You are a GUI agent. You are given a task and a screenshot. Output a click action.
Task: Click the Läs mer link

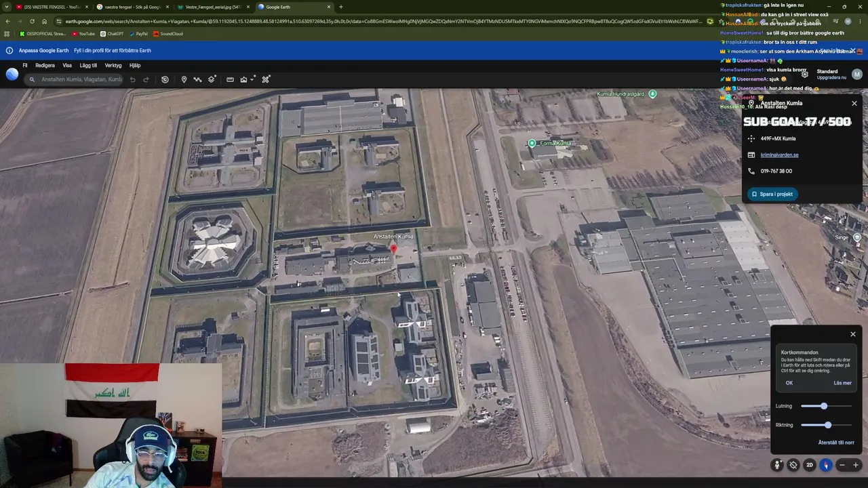click(842, 383)
